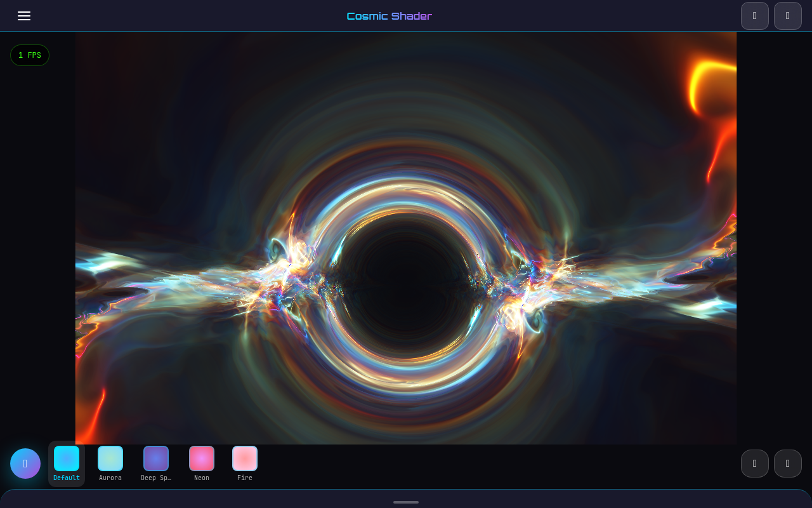Screen dimensions: 812x508
Task: Click the rightmost icon button at the bottom right
Action: [x=788, y=464]
